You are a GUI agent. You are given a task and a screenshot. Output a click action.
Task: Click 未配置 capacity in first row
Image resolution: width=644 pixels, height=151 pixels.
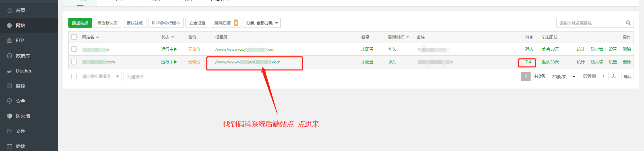click(367, 49)
